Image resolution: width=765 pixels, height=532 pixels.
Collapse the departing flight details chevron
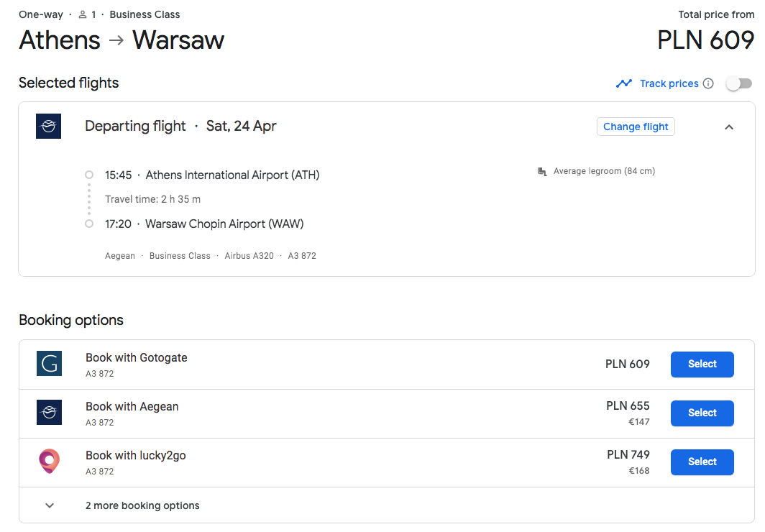click(x=729, y=127)
